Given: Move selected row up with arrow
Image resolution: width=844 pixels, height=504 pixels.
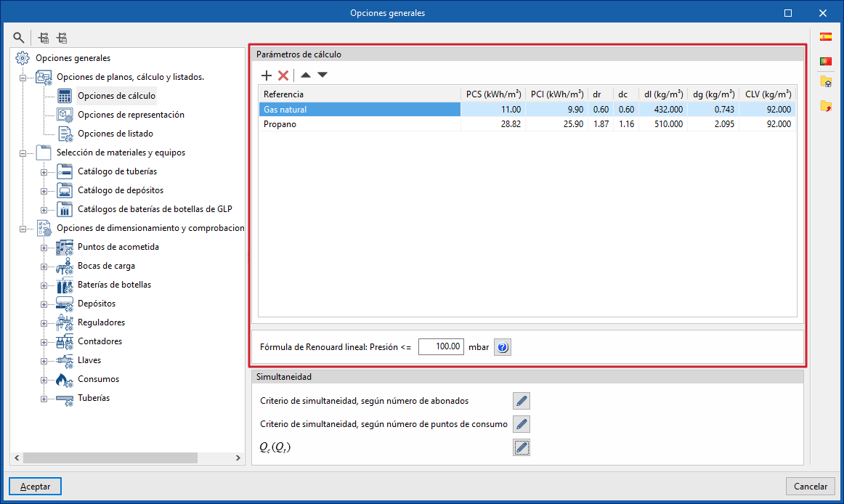Looking at the screenshot, I should [306, 75].
